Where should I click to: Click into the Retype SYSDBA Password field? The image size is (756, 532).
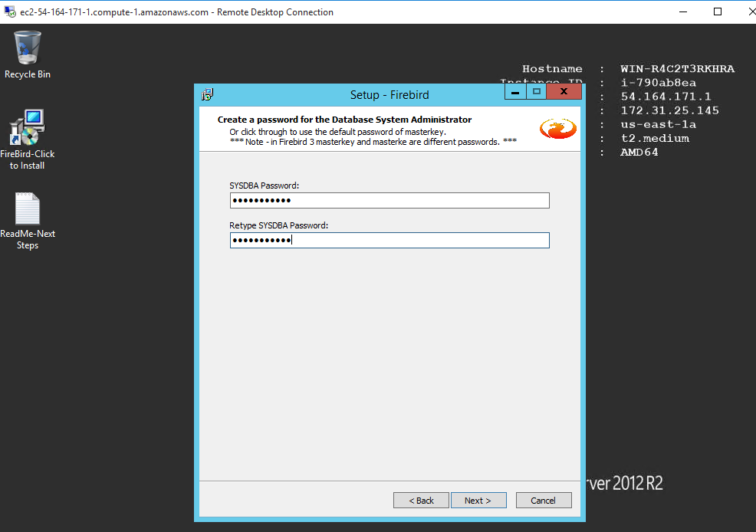pyautogui.click(x=390, y=241)
